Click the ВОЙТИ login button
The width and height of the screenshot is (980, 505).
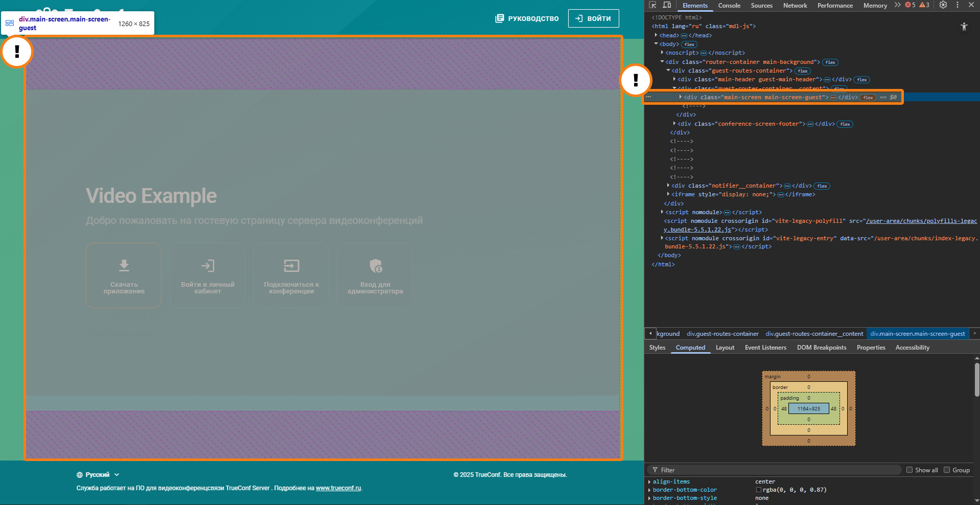tap(593, 18)
